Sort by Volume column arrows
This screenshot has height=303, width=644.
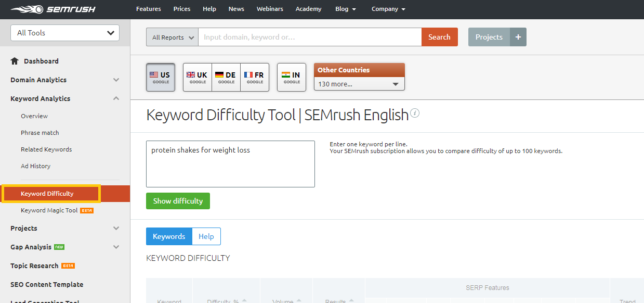click(x=299, y=301)
